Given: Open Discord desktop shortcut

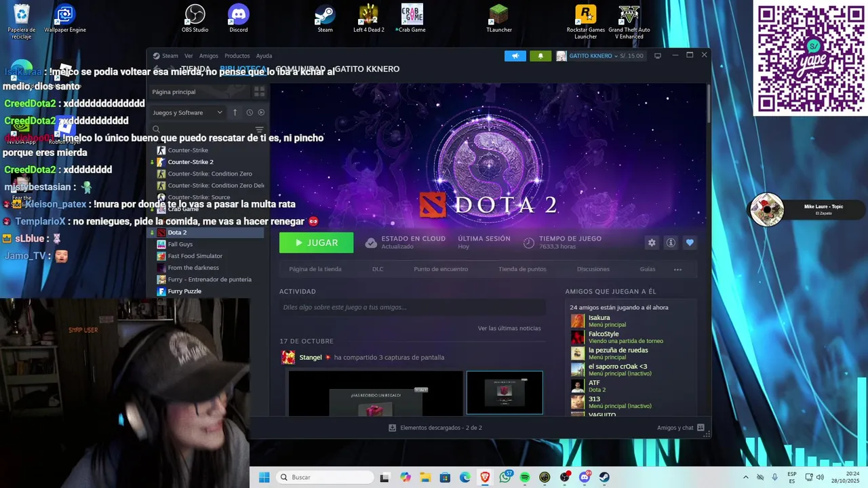Looking at the screenshot, I should [x=239, y=19].
